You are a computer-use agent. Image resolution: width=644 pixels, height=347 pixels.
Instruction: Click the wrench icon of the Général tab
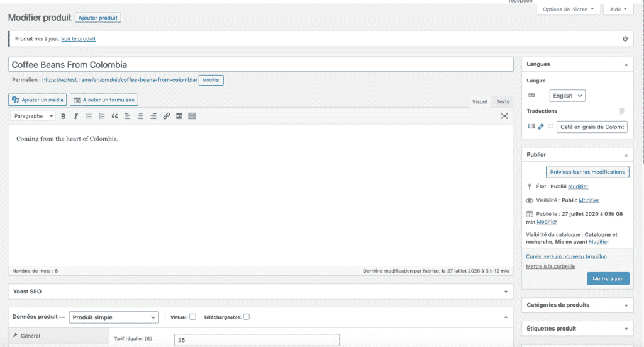point(15,336)
